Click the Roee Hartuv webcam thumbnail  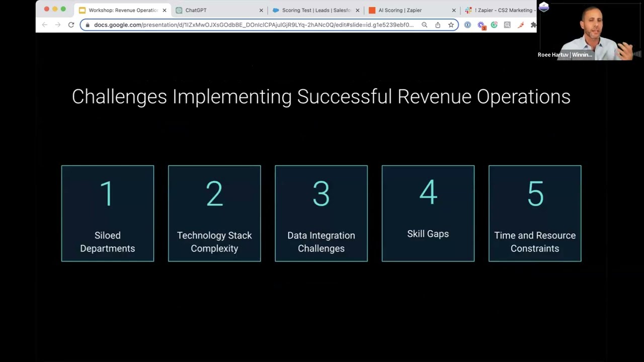(590, 30)
